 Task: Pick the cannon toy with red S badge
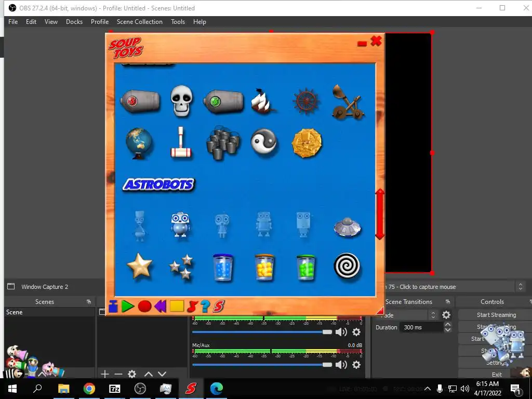coord(140,101)
